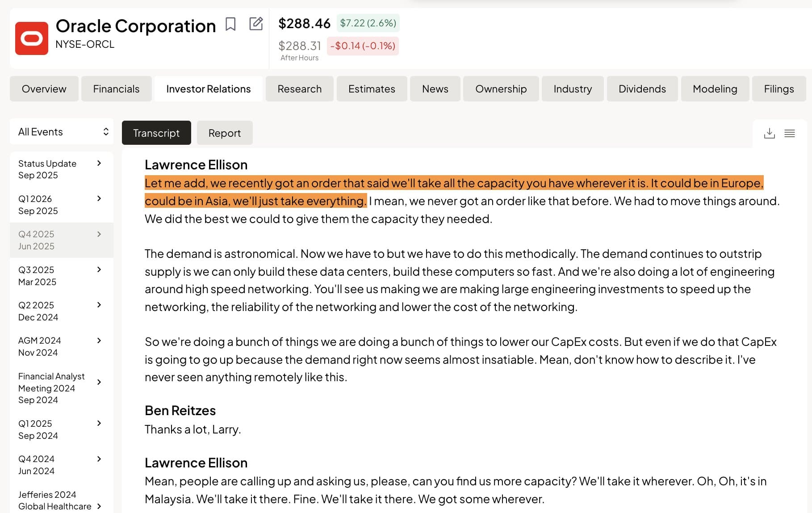Expand the Q1 2026 Sep 2025 event
812x513 pixels.
coord(99,199)
